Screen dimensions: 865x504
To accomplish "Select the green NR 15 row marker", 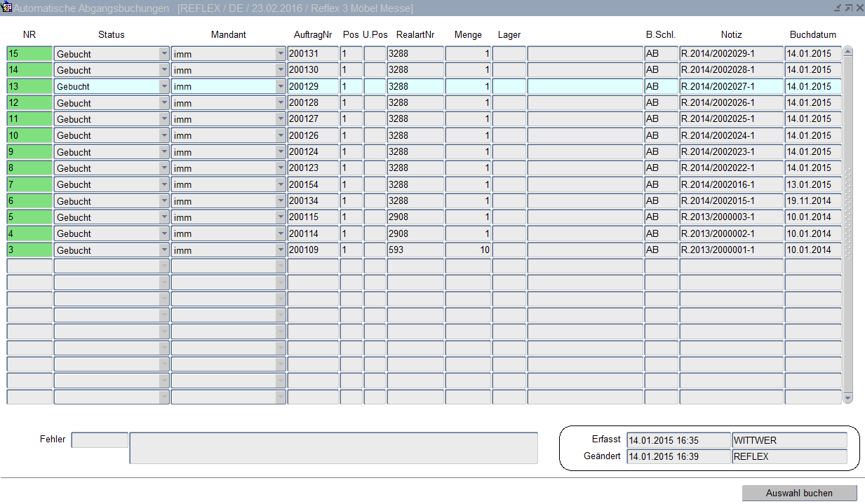I will coord(29,54).
